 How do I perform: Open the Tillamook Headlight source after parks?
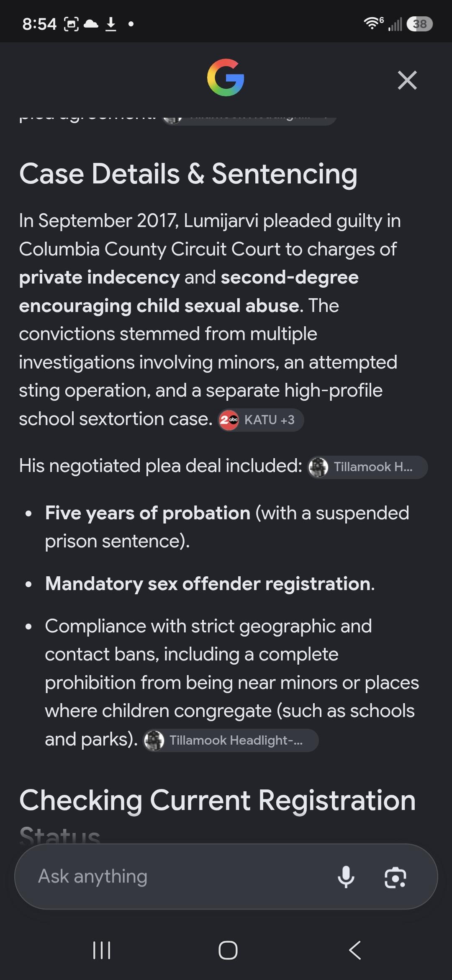tap(231, 740)
